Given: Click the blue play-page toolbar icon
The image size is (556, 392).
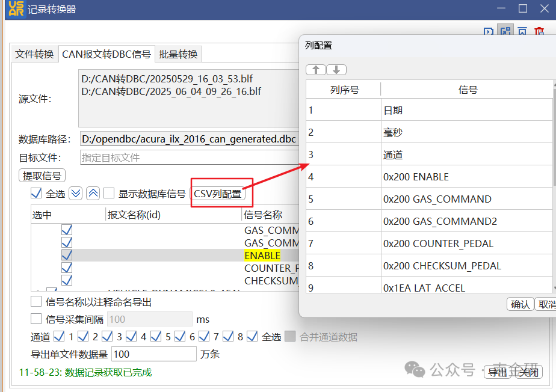Looking at the screenshot, I should click(489, 31).
